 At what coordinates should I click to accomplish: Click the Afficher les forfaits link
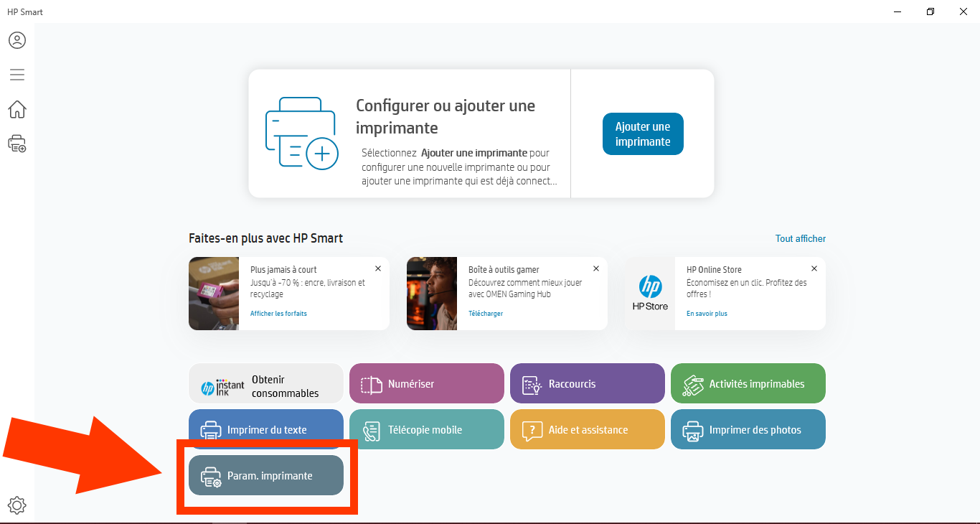point(278,314)
